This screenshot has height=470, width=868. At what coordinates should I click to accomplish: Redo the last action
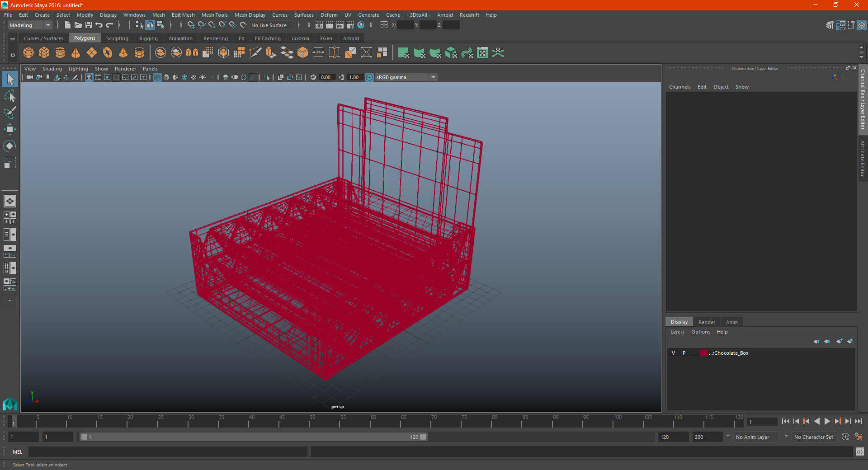coord(109,25)
